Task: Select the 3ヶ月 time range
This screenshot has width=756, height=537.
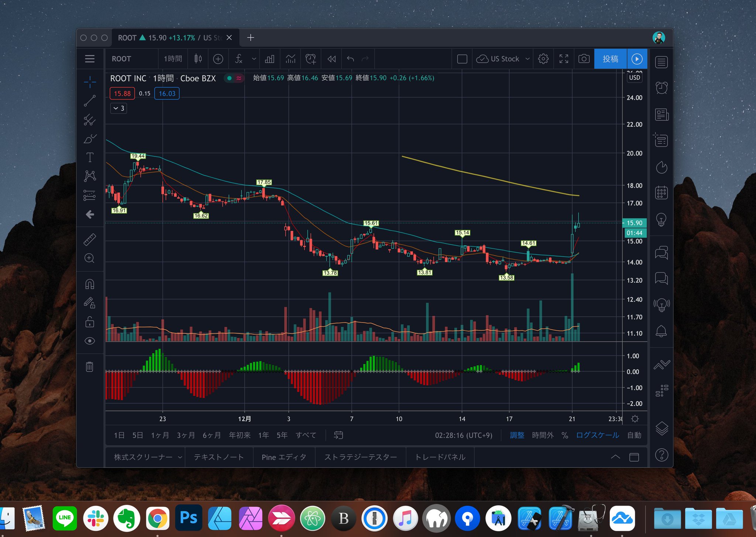Action: tap(186, 435)
